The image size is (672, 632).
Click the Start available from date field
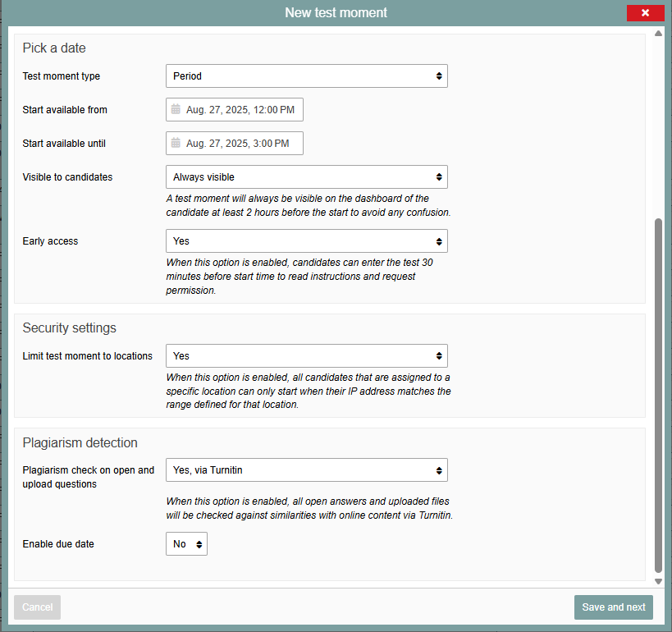pos(235,109)
